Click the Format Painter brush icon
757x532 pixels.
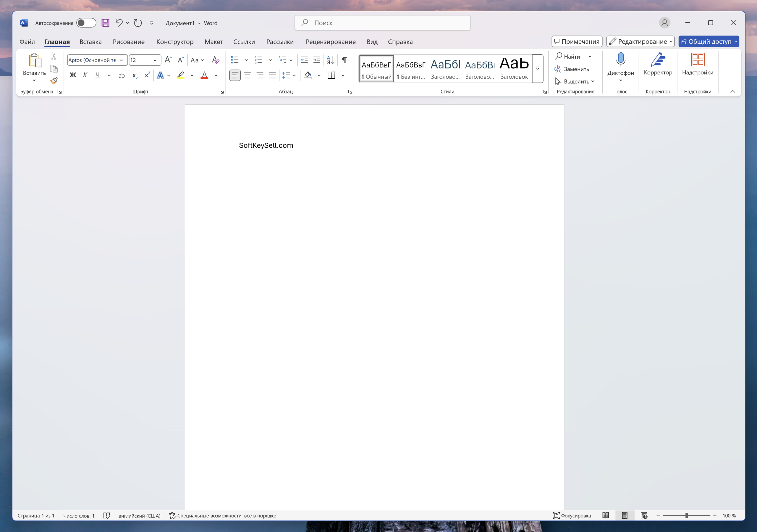click(54, 80)
